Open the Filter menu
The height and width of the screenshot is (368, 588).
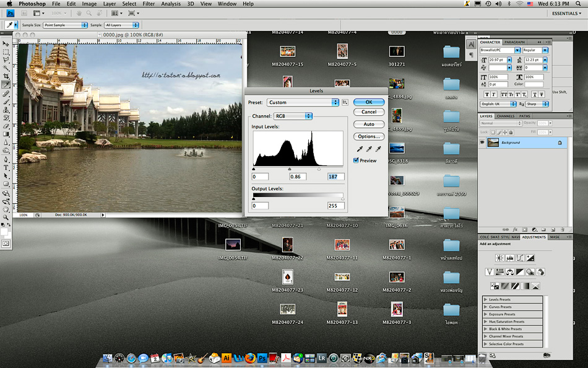click(x=149, y=4)
